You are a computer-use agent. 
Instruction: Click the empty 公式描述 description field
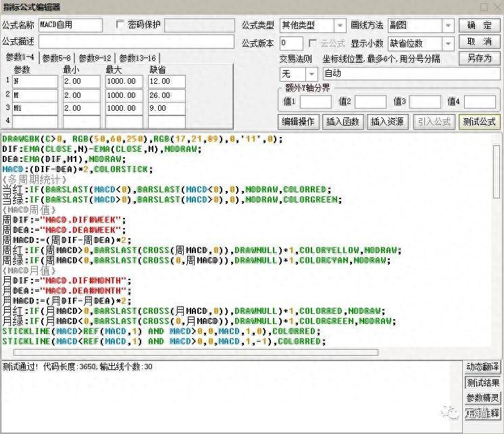coord(136,42)
